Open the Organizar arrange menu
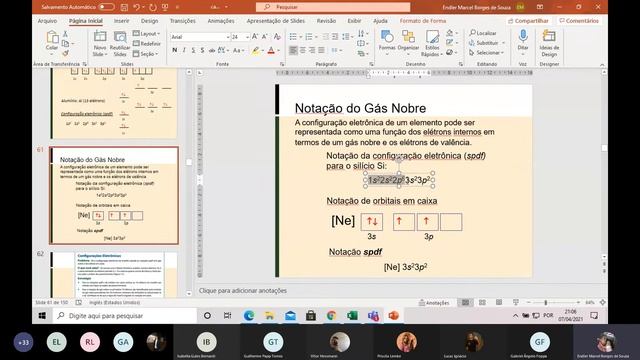This screenshot has width=640, height=360. [x=408, y=41]
